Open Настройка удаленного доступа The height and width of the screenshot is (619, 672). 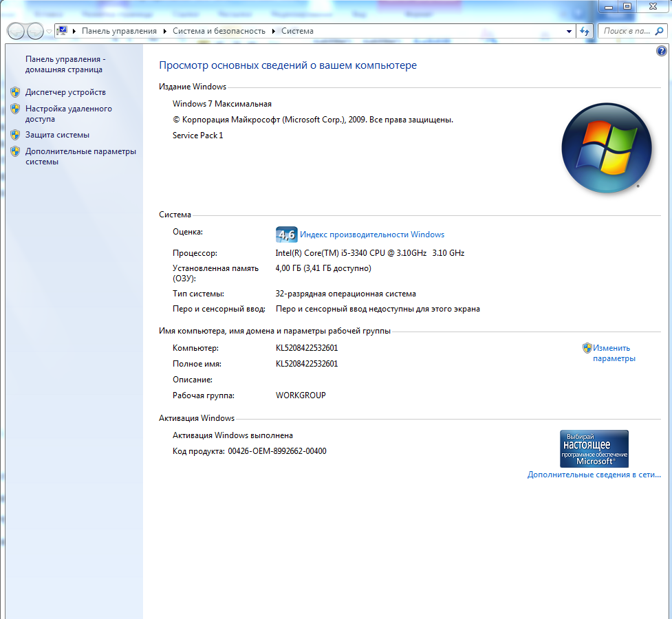point(69,113)
